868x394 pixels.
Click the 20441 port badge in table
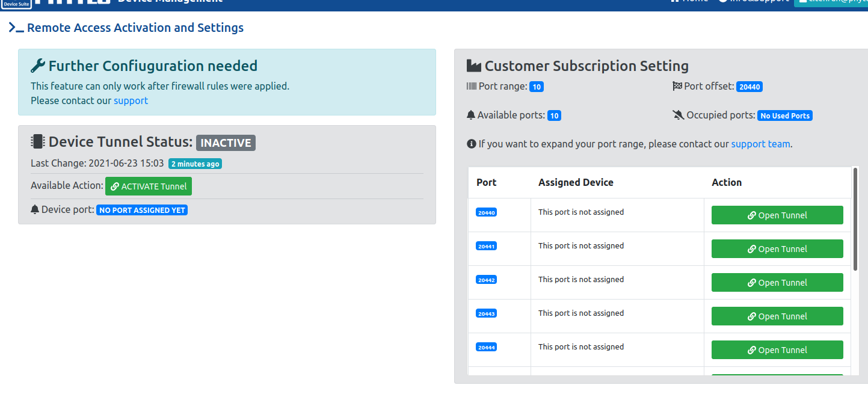pos(486,246)
